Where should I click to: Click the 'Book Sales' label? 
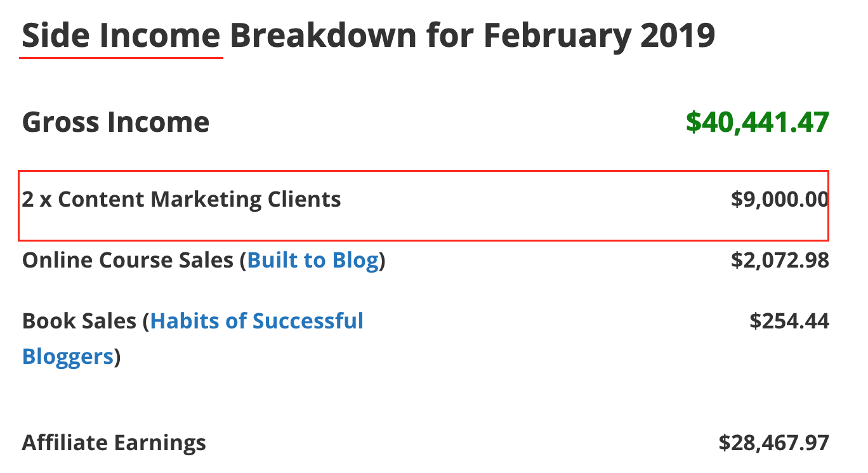point(79,321)
